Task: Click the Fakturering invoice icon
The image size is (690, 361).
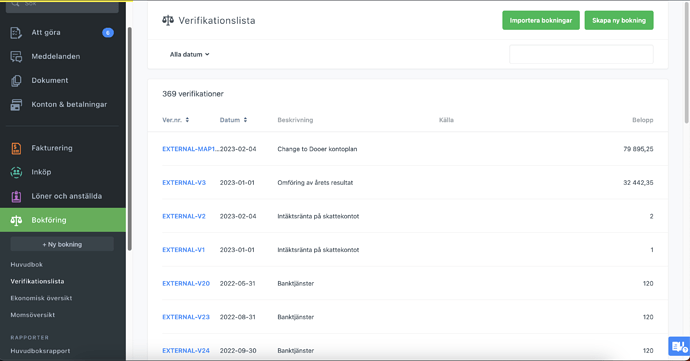Action: coord(16,148)
